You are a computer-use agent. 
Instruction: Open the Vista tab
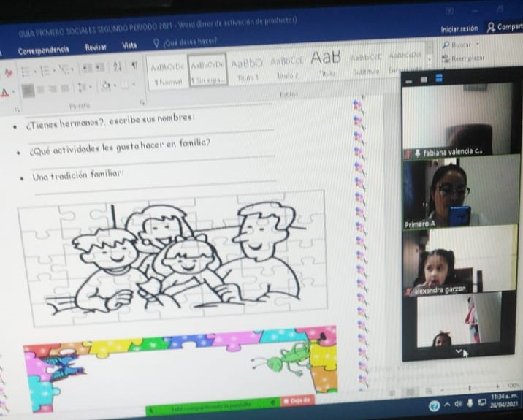pyautogui.click(x=129, y=45)
